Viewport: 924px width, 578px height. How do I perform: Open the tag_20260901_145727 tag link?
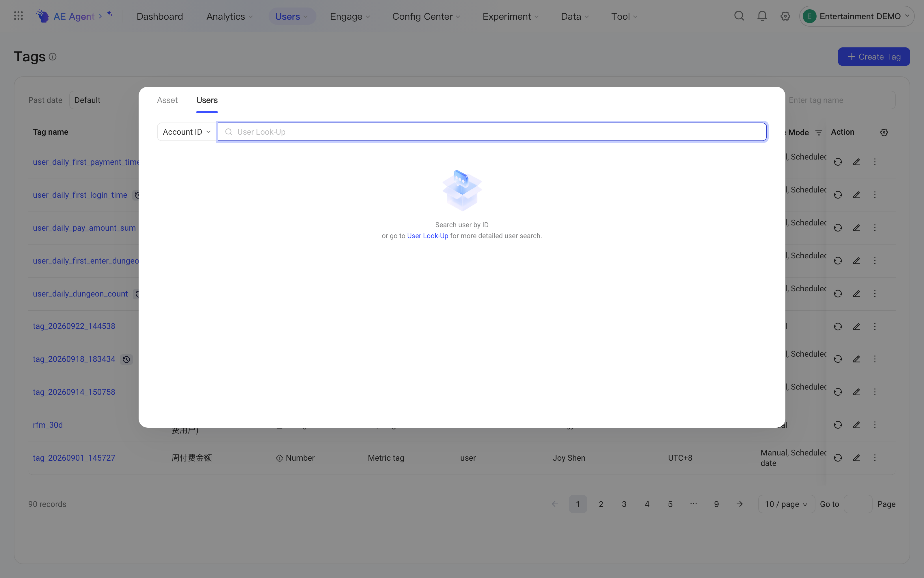coord(74,458)
